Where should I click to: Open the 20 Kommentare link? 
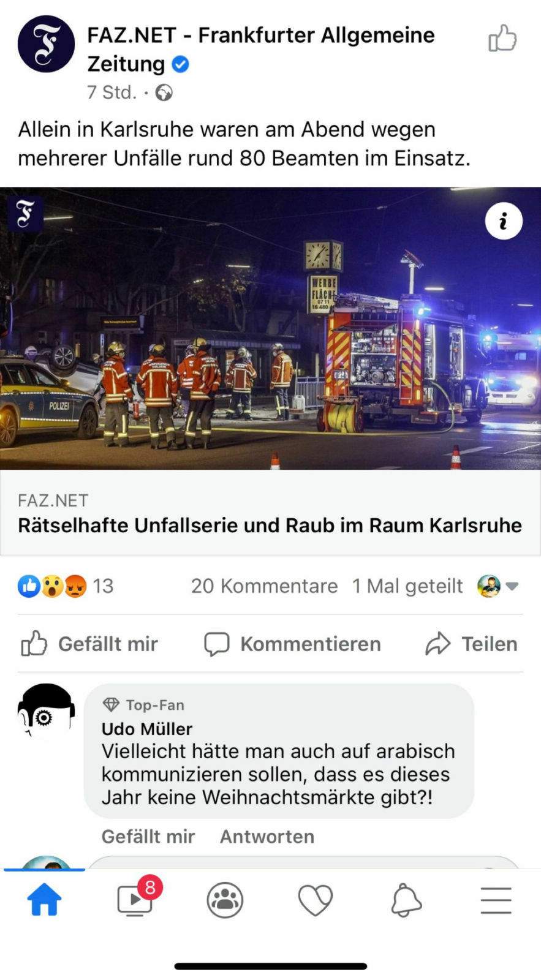(x=264, y=586)
